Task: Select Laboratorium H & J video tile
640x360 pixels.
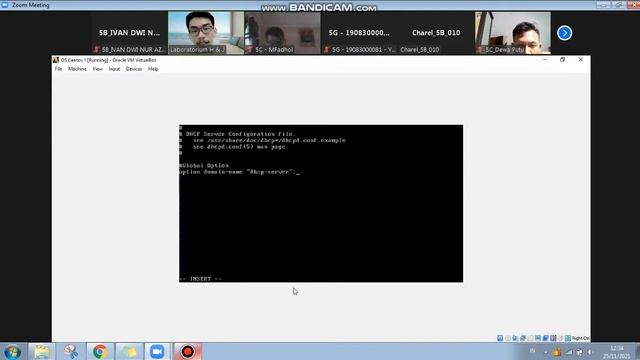Action: pos(206,33)
